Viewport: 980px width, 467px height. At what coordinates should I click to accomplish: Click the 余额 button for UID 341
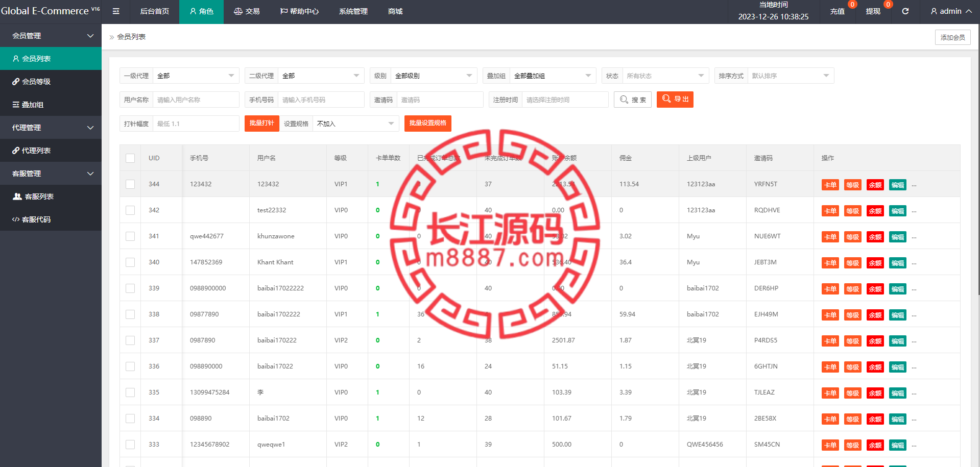tap(875, 237)
